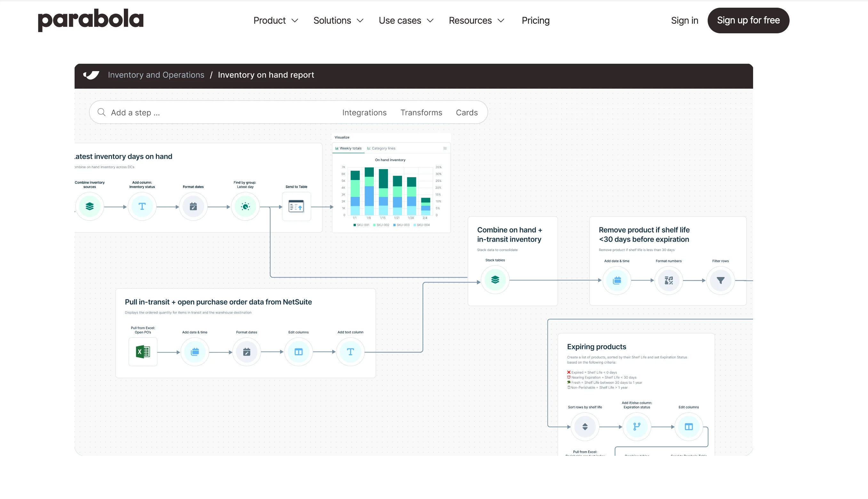
Task: Select the Format numbers step icon
Action: [668, 280]
